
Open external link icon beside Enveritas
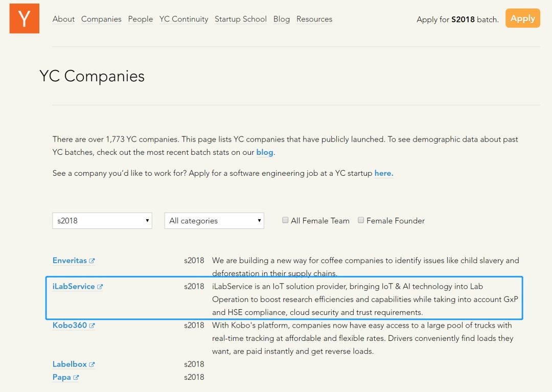pos(92,261)
